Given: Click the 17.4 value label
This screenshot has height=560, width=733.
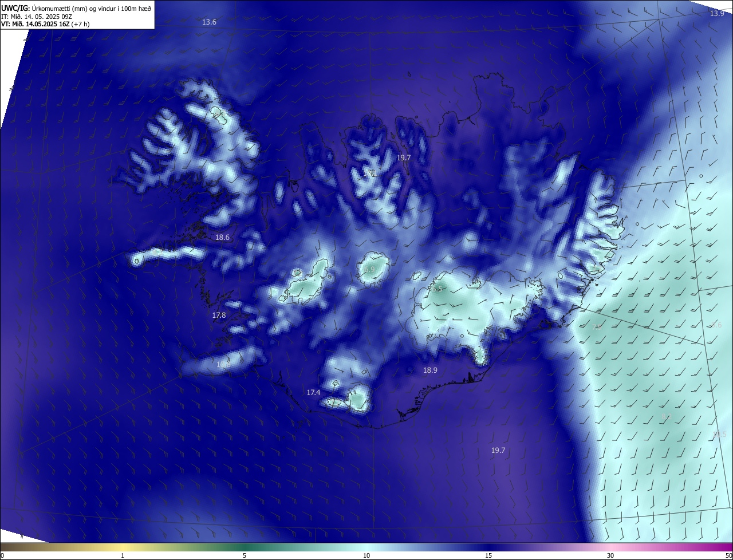Looking at the screenshot, I should (313, 392).
